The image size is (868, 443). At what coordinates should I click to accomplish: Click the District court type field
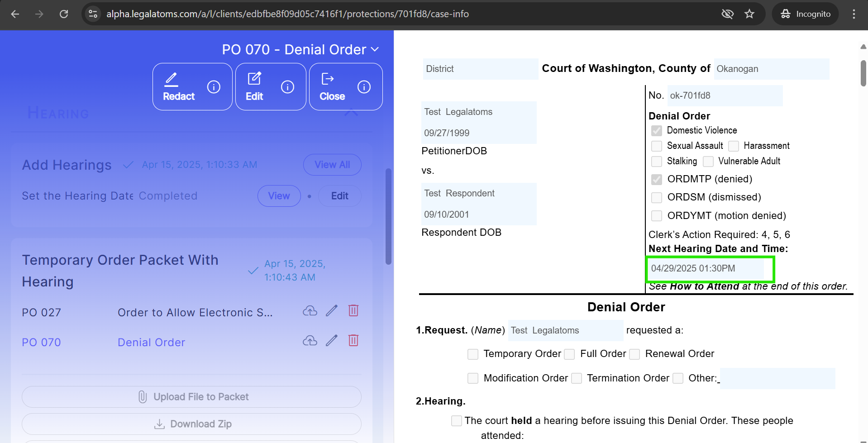coord(481,69)
